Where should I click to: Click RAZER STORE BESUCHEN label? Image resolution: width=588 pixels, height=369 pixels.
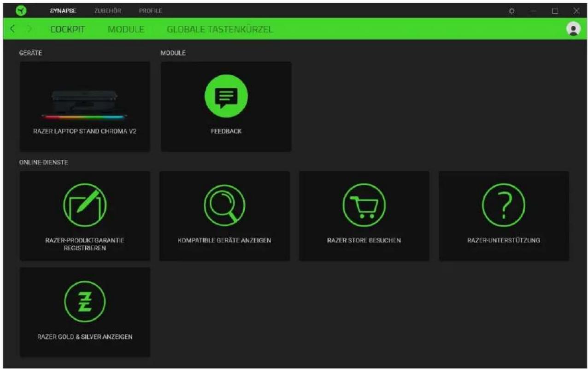point(364,240)
